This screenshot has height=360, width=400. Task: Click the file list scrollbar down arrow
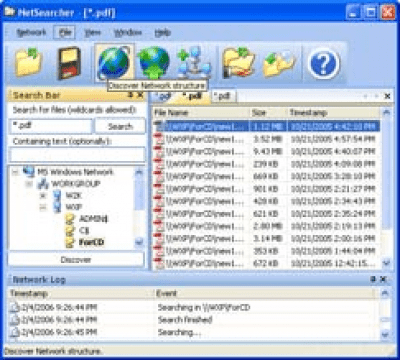[x=386, y=263]
